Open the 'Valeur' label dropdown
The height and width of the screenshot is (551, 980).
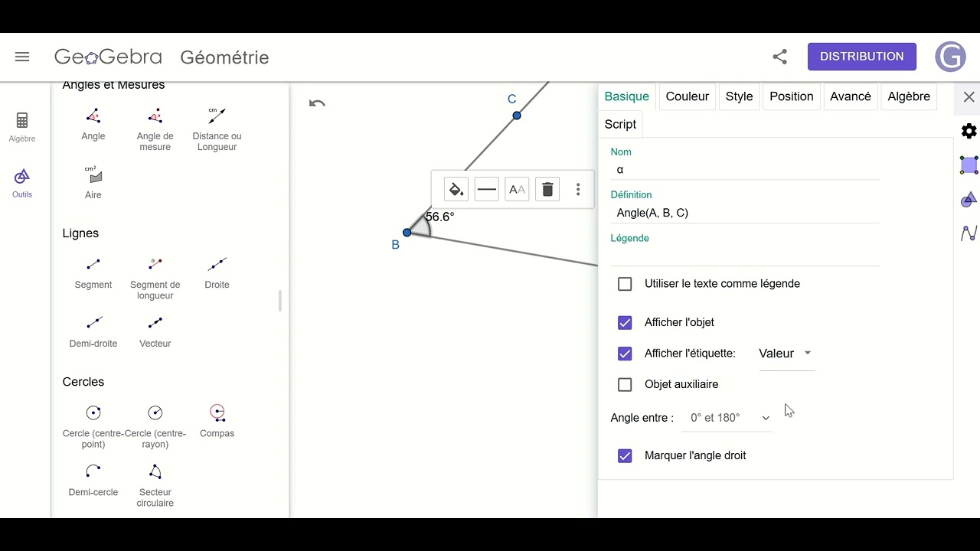pos(786,354)
